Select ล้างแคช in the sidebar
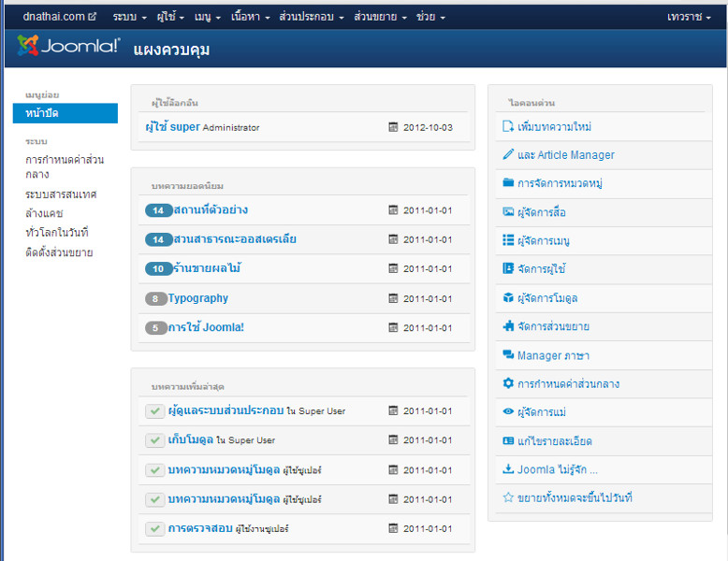Viewport: 728px width, 561px height. (44, 214)
